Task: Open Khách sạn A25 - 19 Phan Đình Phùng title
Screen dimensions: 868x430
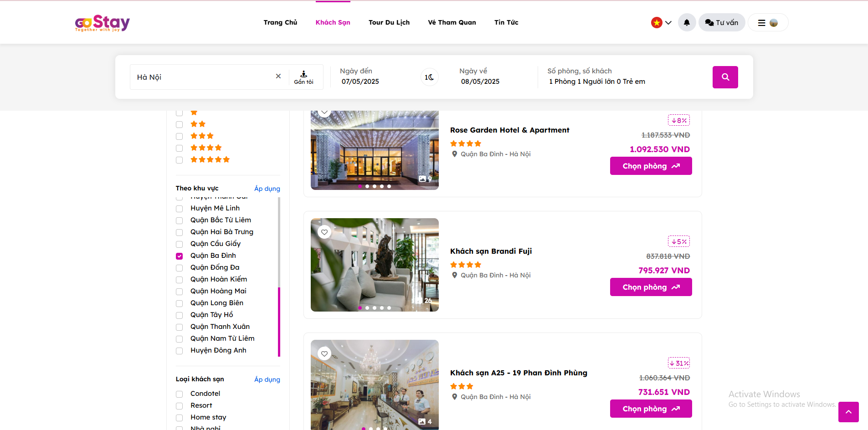Action: click(519, 373)
